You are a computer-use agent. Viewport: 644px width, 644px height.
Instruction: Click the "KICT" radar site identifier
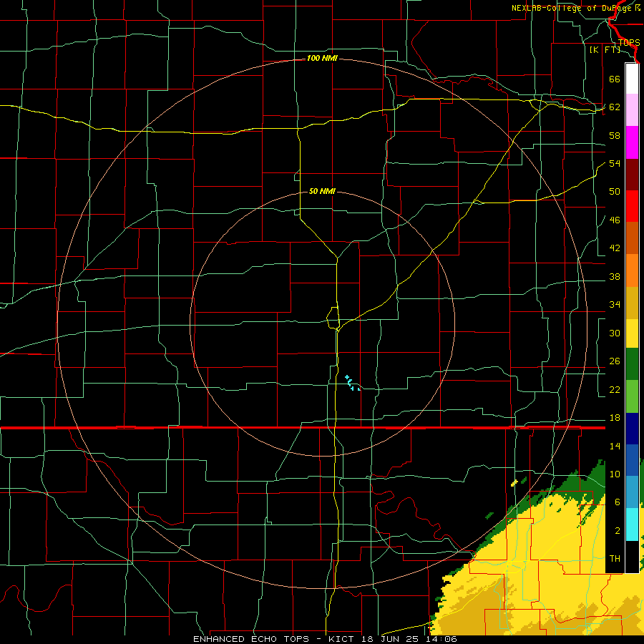pos(343,639)
